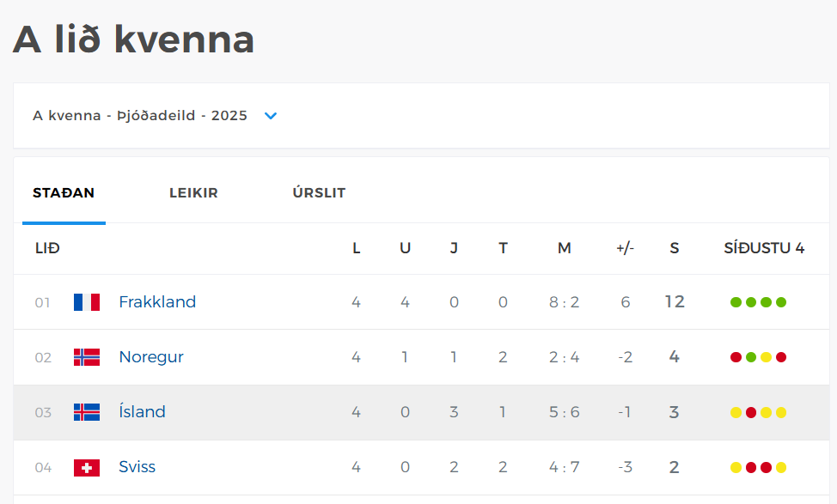Screen dimensions: 837x504
Task: Click the Switzerland flag icon
Action: [x=87, y=468]
